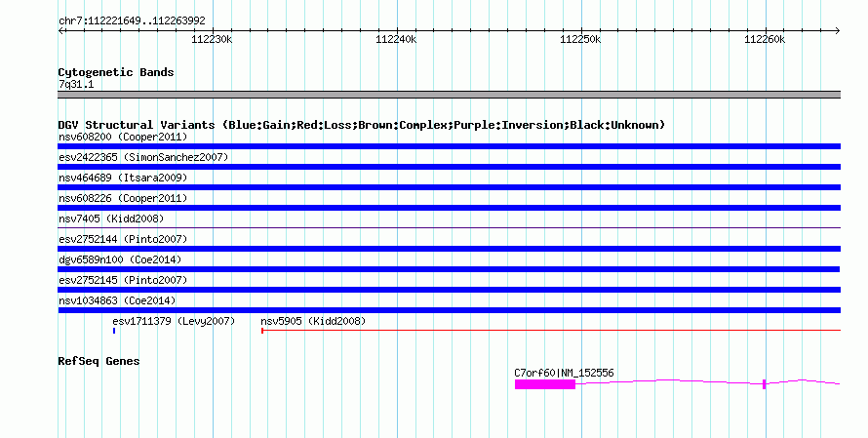The width and height of the screenshot is (868, 438).
Task: Open variant esv1711379 (Levy2007) label
Action: coord(174,321)
